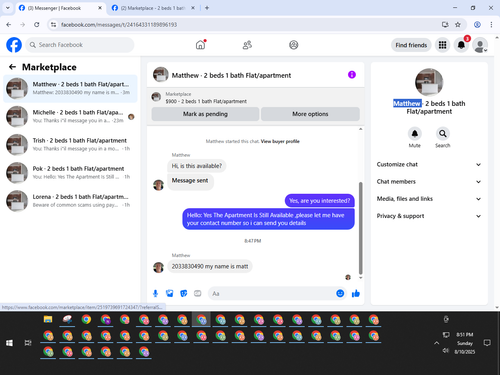
Task: Expand the Customize chat section
Action: 429,164
